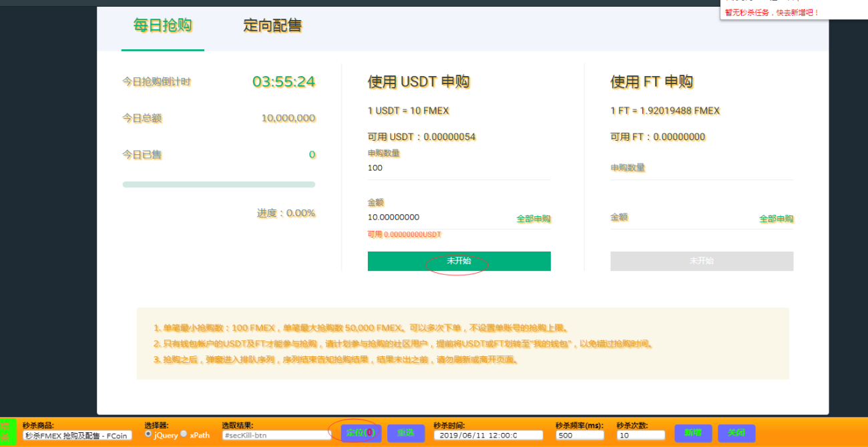Click the 新增 add task button

[693, 433]
